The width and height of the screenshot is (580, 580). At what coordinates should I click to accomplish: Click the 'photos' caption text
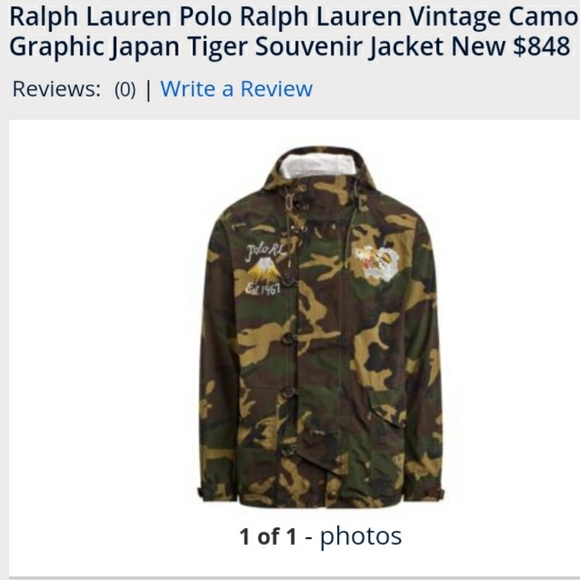(361, 537)
